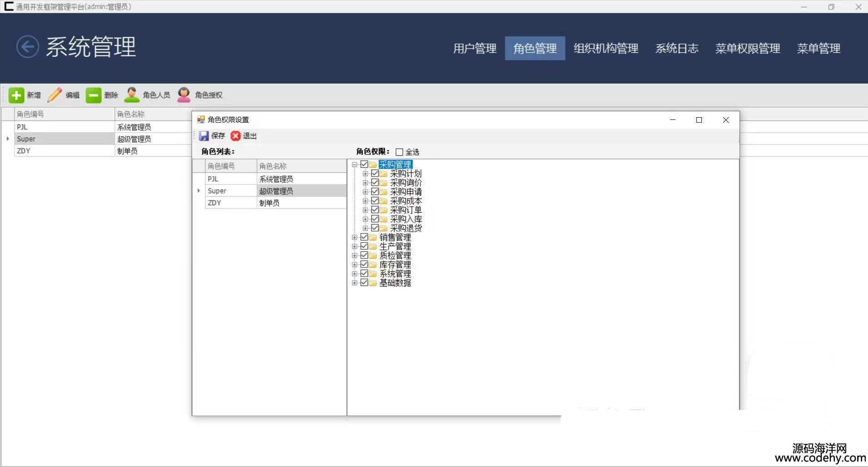The height and width of the screenshot is (467, 868).
Task: Maximize the 角色权限设置 dialog
Action: tap(699, 120)
